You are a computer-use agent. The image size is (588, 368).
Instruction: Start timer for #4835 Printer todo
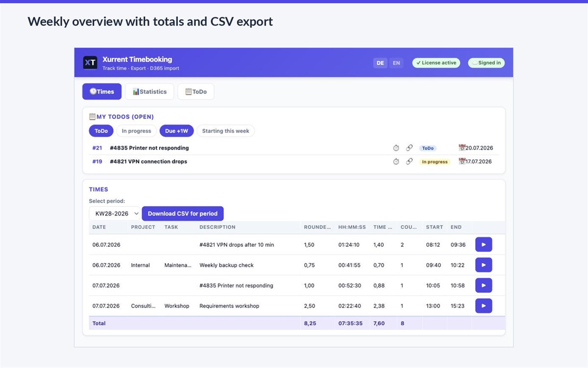(396, 148)
